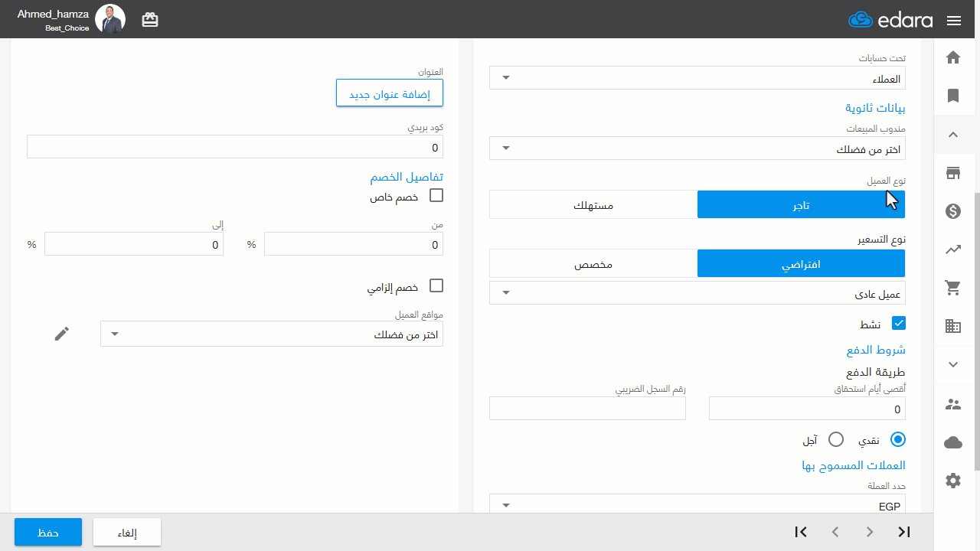The height and width of the screenshot is (551, 980).
Task: Expand sidebar with down chevron
Action: click(953, 365)
